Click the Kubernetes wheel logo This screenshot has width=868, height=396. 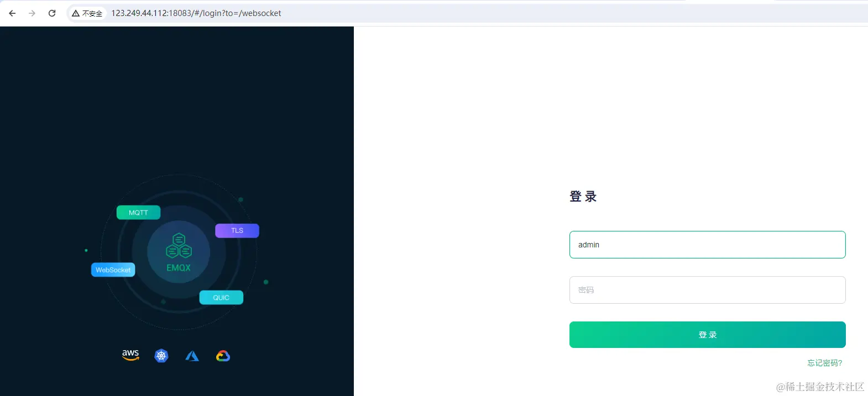(161, 356)
